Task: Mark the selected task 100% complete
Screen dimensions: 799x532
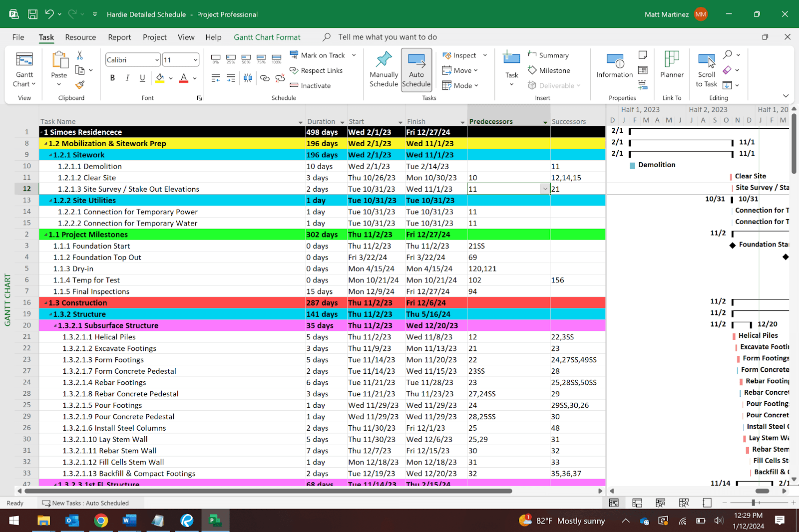Action: pyautogui.click(x=276, y=58)
